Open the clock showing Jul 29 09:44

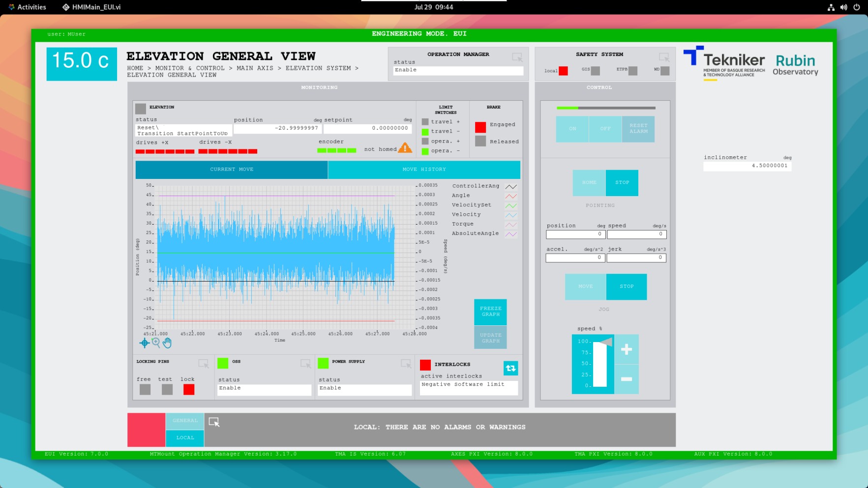[x=433, y=7]
